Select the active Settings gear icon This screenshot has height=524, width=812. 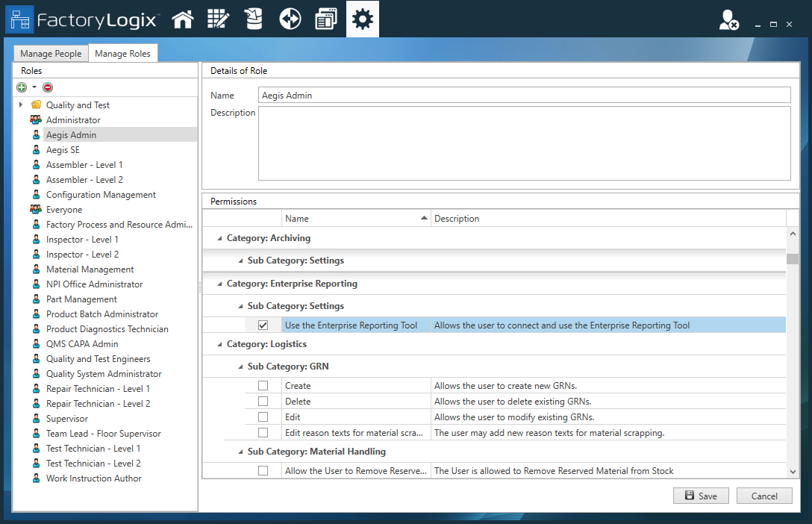[x=363, y=19]
